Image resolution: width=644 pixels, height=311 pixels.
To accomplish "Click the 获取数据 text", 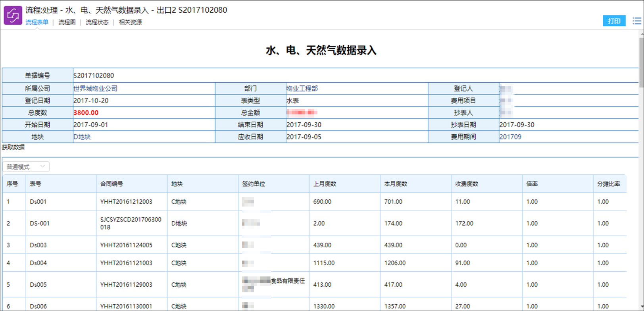I will coord(13,147).
